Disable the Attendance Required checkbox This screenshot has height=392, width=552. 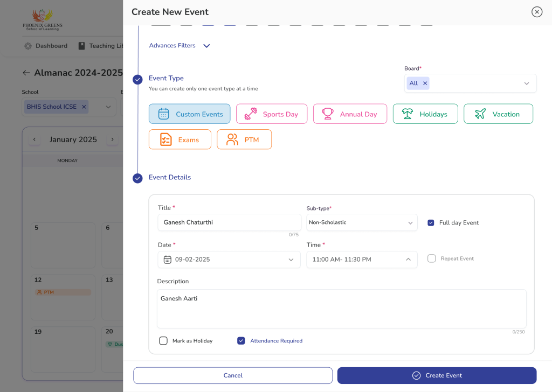(x=241, y=341)
